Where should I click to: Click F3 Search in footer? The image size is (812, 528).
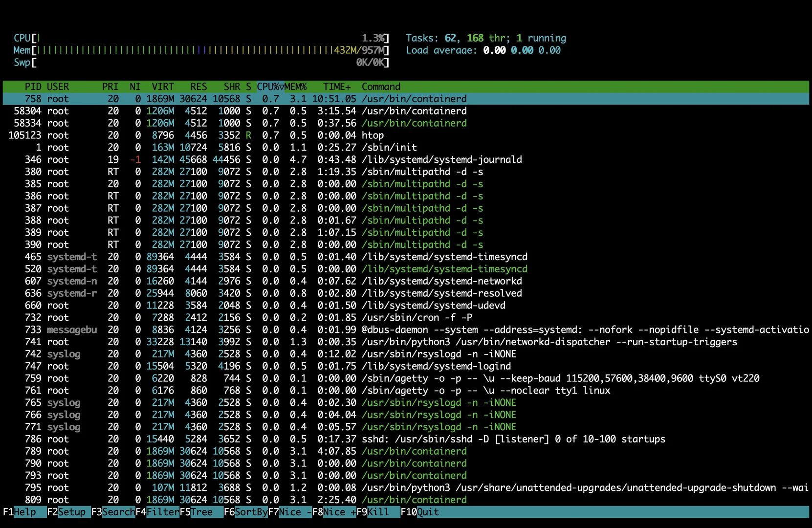[x=113, y=512]
